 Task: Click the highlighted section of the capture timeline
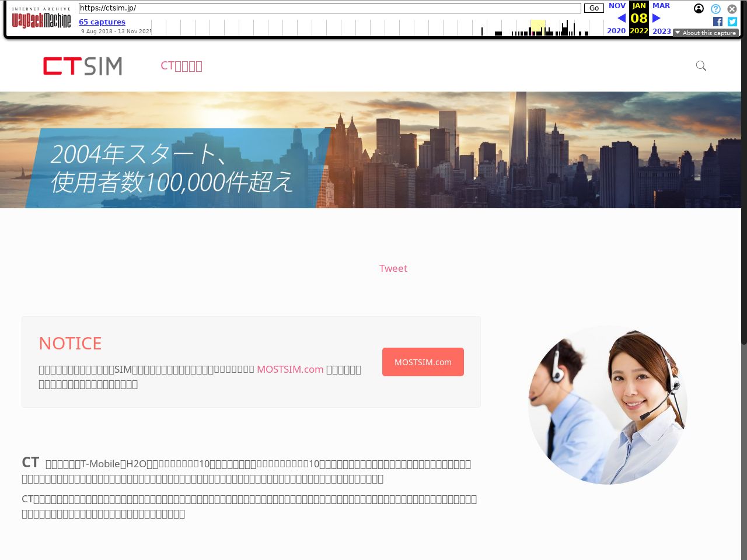[537, 27]
